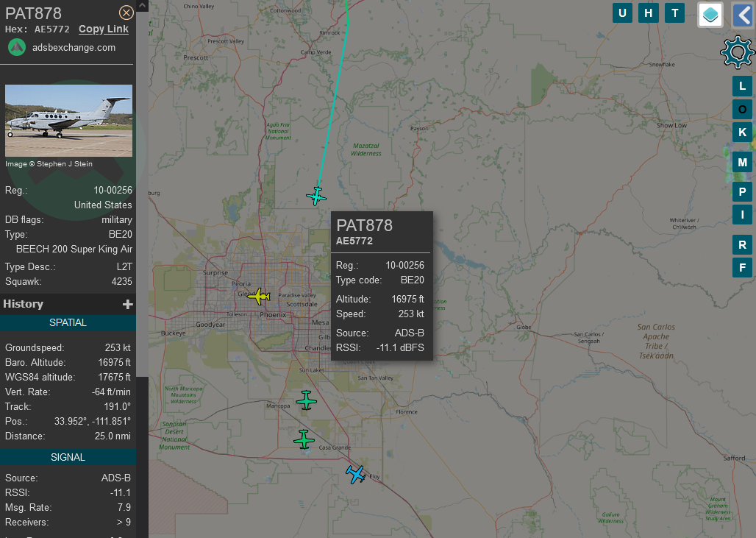Select the green aircraft west of Casa Grande

click(304, 439)
